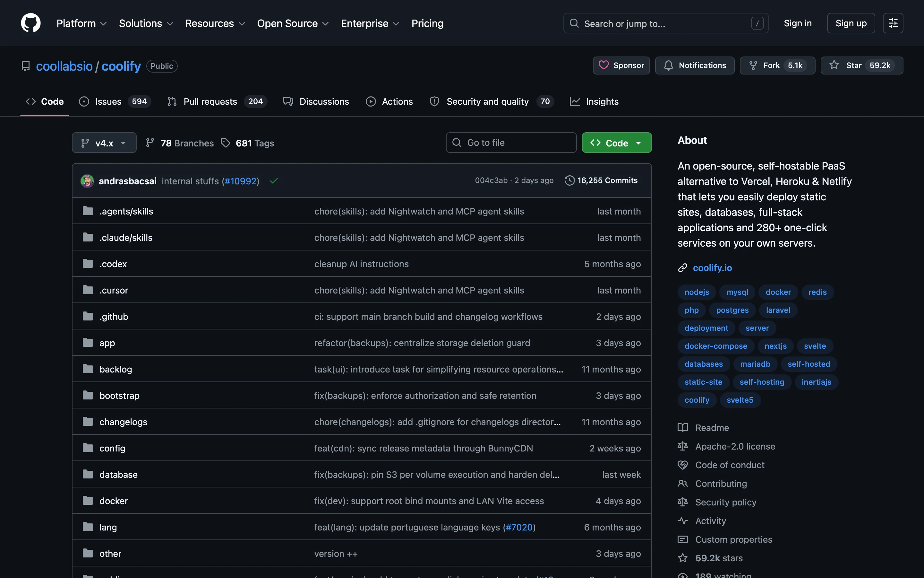Image resolution: width=924 pixels, height=578 pixels.
Task: Click the config folder icon
Action: [88, 448]
